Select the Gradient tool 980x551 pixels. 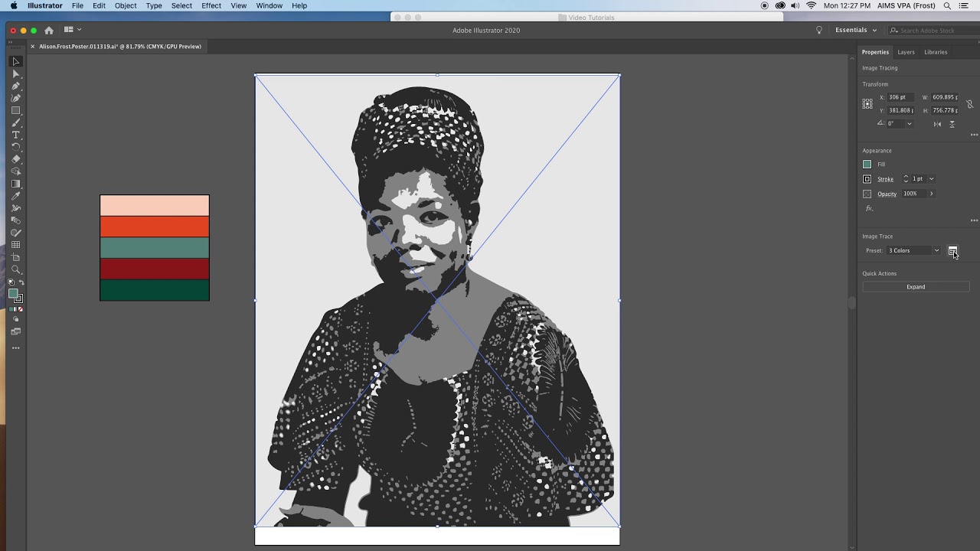[x=15, y=184]
